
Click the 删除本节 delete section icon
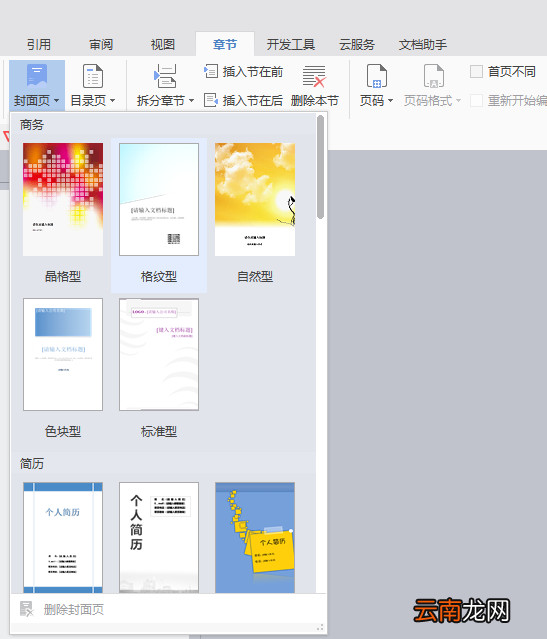[314, 76]
